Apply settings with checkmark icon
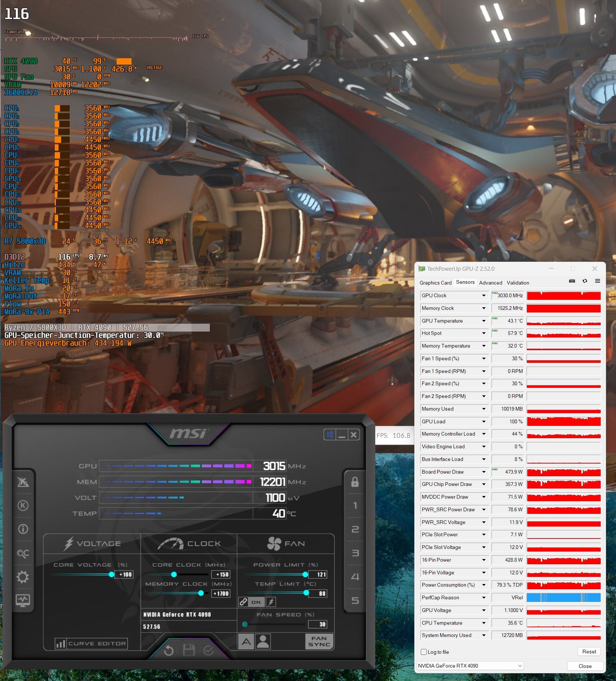The image size is (616, 681). (209, 650)
